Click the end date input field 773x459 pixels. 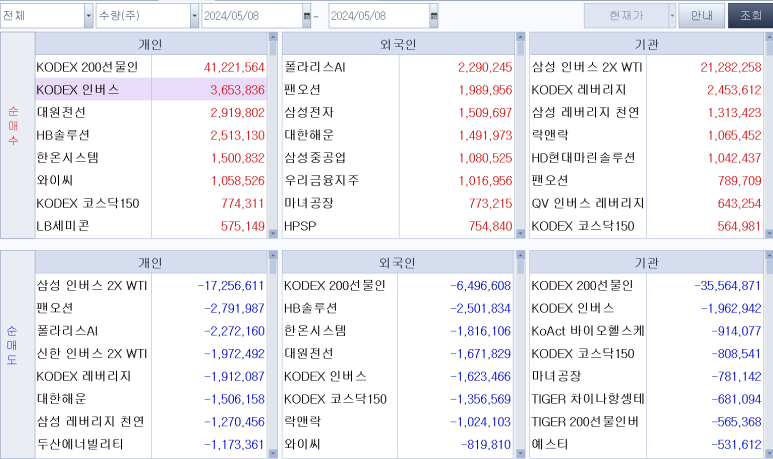point(379,16)
